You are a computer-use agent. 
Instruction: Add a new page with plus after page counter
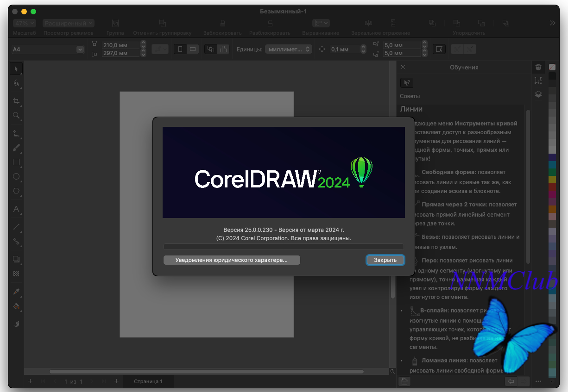116,381
